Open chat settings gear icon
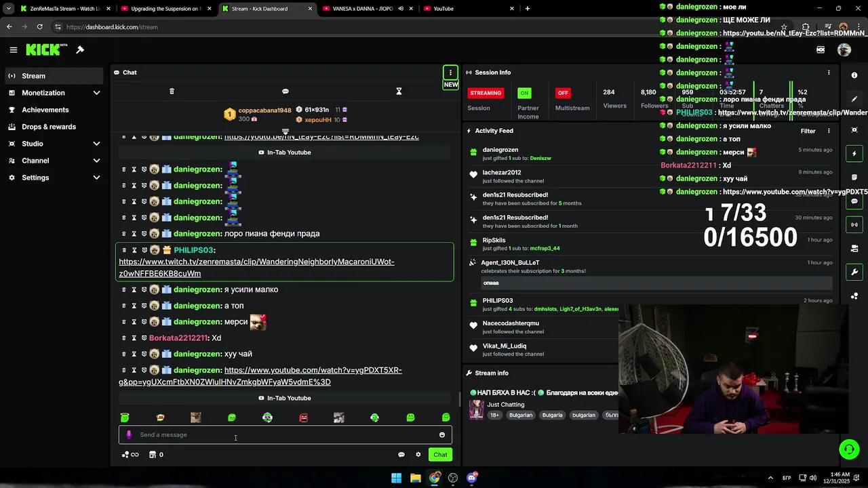 tap(418, 455)
